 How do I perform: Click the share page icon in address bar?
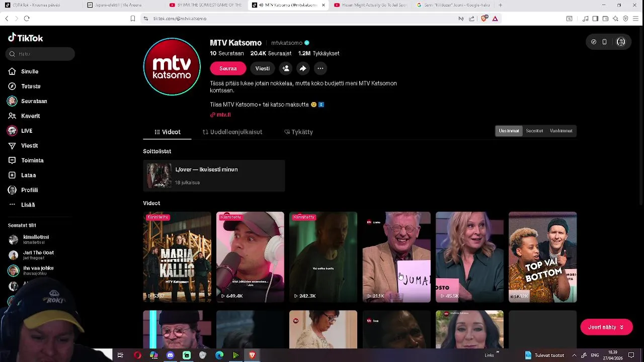(x=471, y=19)
